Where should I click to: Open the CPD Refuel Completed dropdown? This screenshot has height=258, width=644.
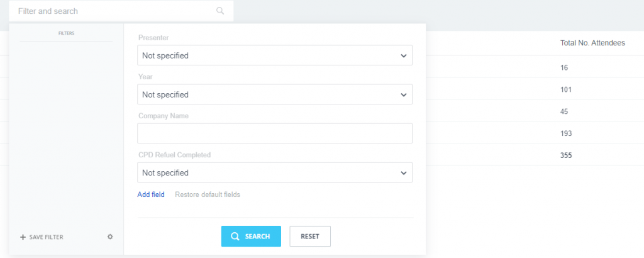point(275,172)
